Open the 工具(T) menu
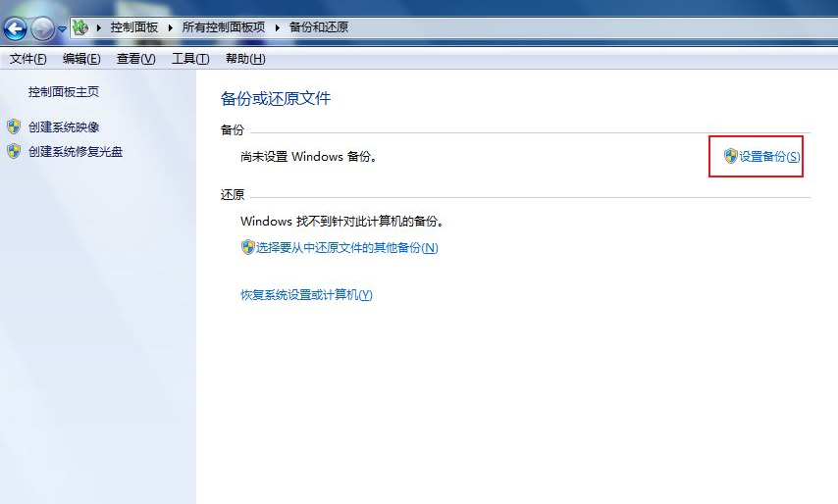 (x=190, y=59)
